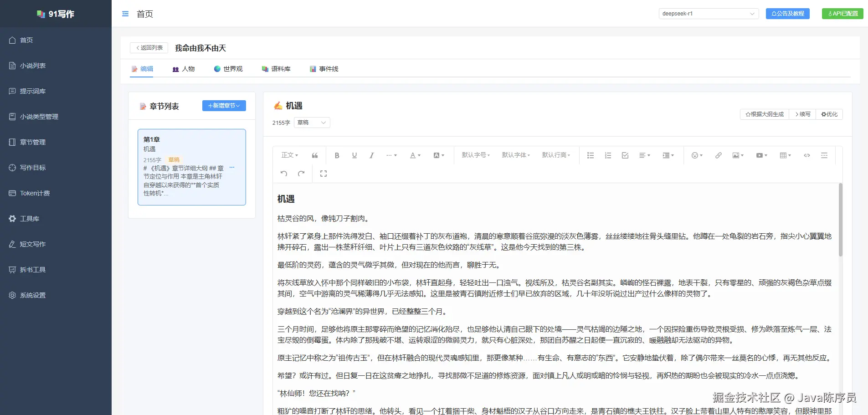868x415 pixels.
Task: Switch editor to fullscreen mode
Action: coord(324,174)
